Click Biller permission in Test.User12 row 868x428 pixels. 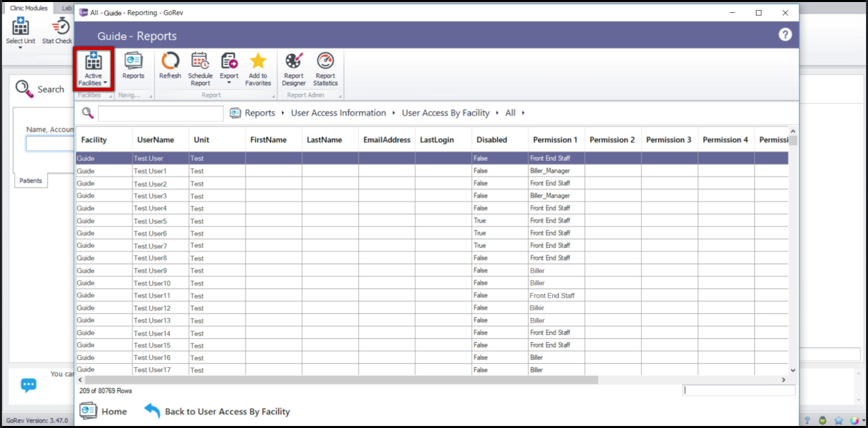[x=557, y=308]
